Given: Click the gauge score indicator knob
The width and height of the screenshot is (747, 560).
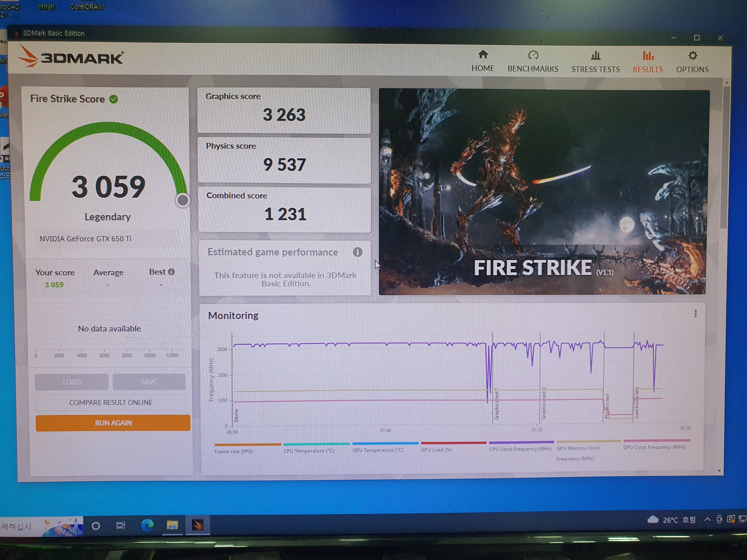Looking at the screenshot, I should [x=183, y=201].
